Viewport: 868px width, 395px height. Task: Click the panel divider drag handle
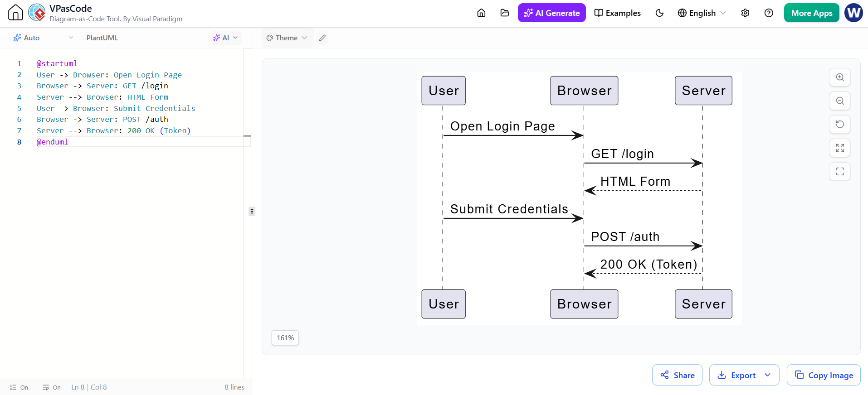252,211
